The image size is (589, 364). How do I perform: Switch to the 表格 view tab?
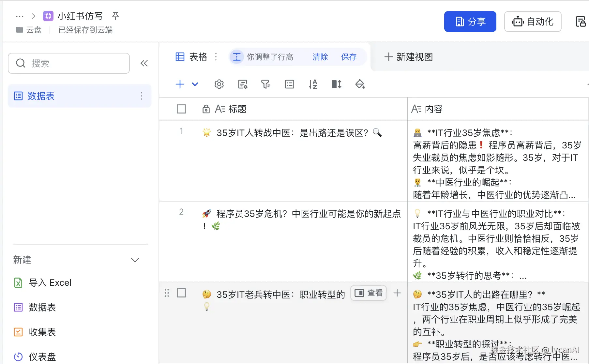(191, 57)
